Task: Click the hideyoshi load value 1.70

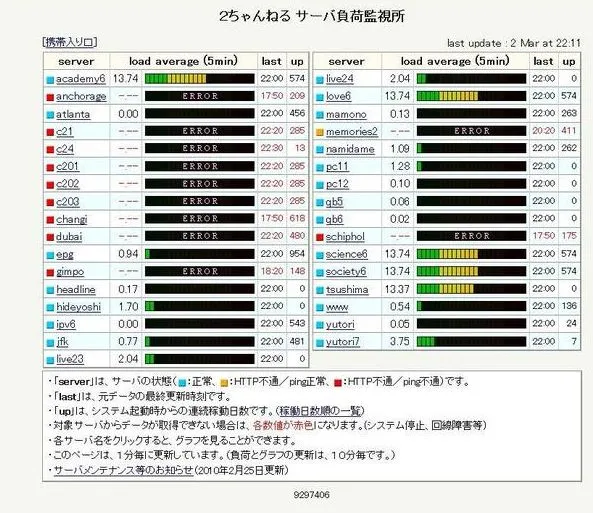Action: coord(128,307)
